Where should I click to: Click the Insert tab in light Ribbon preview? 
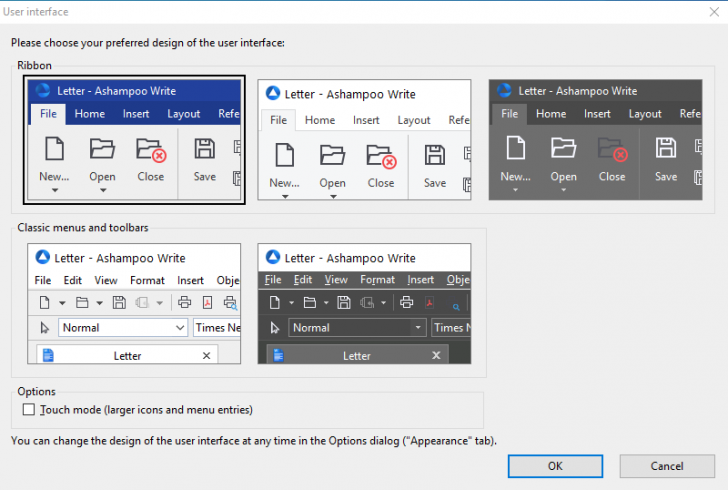click(366, 120)
